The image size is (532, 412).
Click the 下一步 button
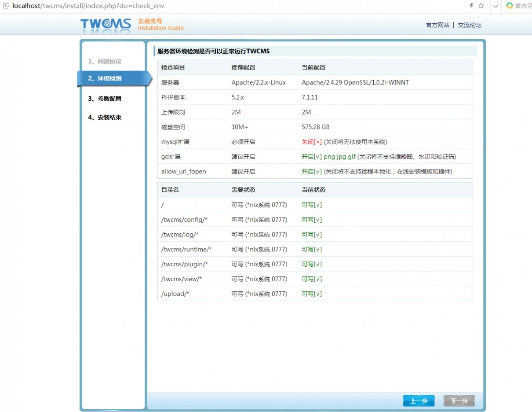point(459,401)
